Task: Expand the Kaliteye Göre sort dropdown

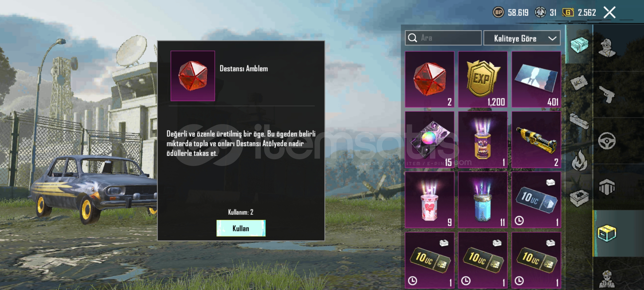Action: (x=522, y=38)
